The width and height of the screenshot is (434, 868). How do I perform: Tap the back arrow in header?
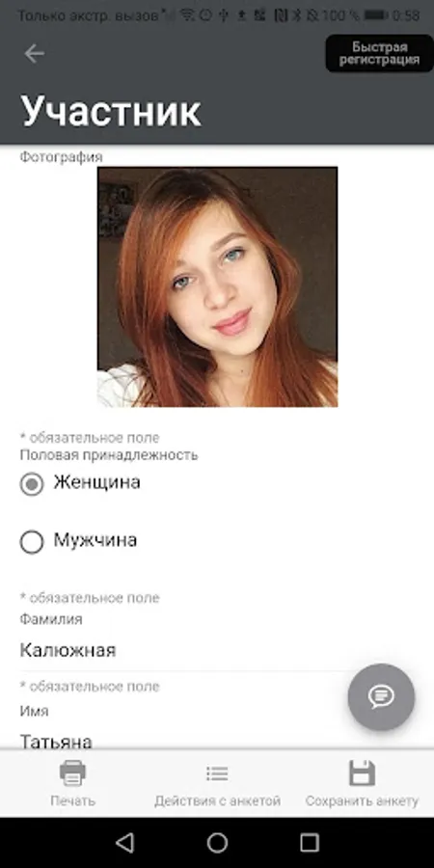(x=34, y=54)
